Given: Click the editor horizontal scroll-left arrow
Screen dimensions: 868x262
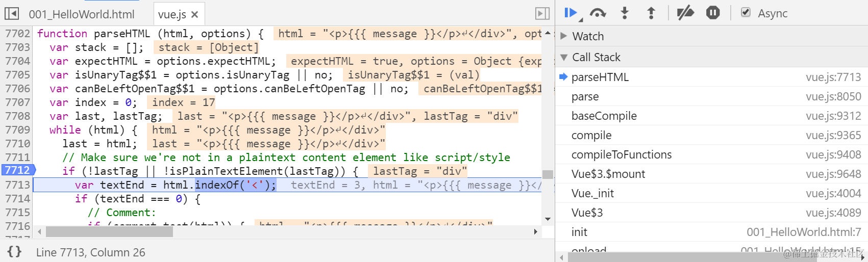Looking at the screenshot, I should pos(39,232).
